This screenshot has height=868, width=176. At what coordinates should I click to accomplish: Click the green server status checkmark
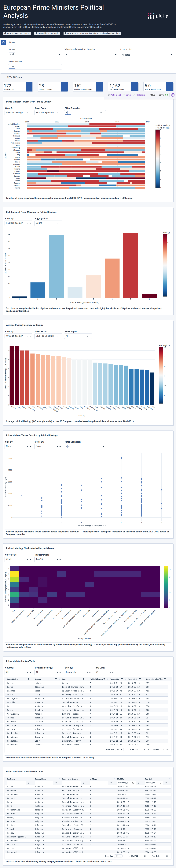pos(167,95)
